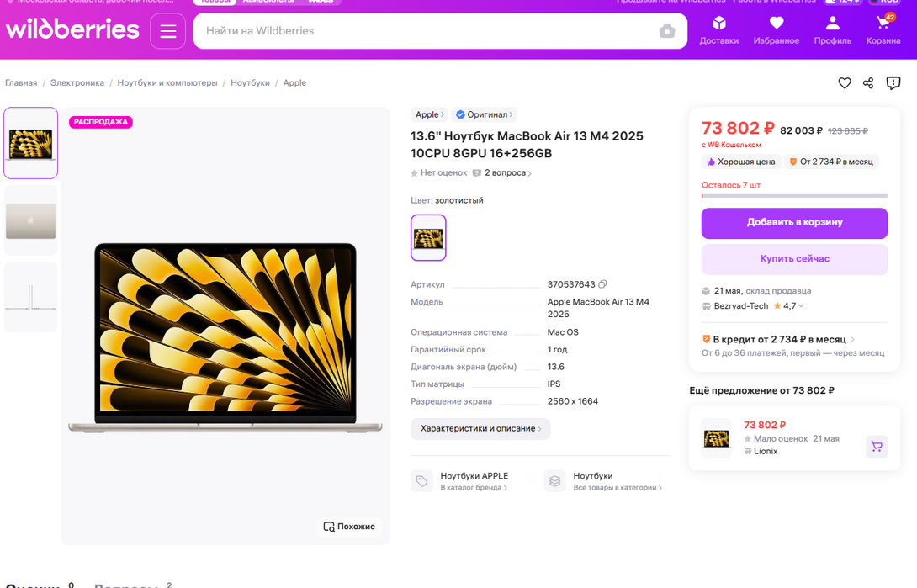Expand Характеристики и описание section
917x588 pixels.
click(480, 428)
